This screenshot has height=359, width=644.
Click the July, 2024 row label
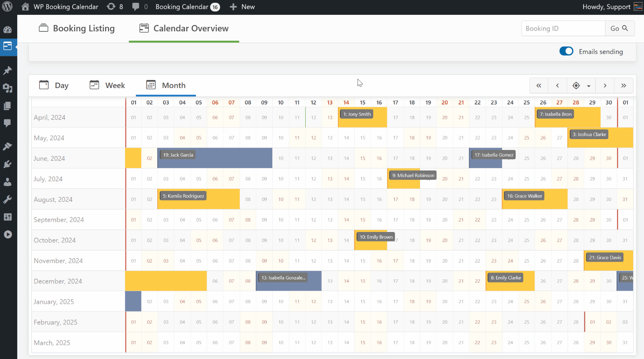pyautogui.click(x=48, y=179)
